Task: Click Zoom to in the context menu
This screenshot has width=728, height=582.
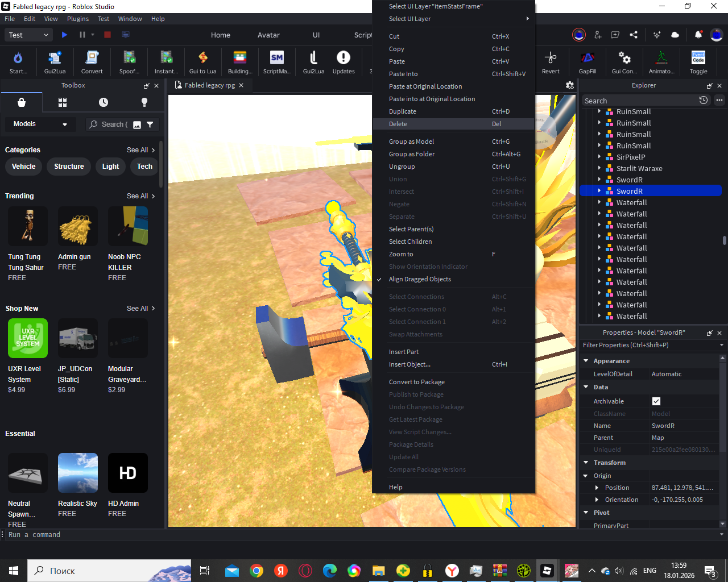Action: [x=453, y=254]
